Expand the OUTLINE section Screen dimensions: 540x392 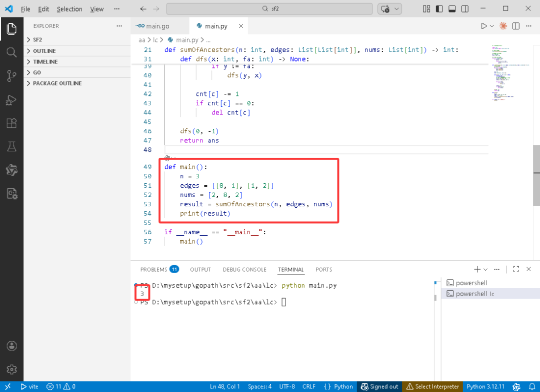click(x=77, y=51)
